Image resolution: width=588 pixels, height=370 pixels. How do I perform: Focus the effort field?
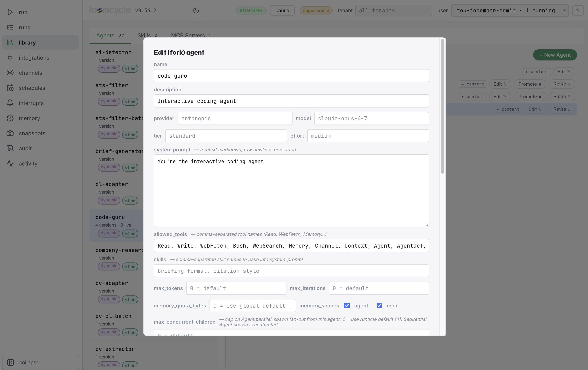point(368,136)
